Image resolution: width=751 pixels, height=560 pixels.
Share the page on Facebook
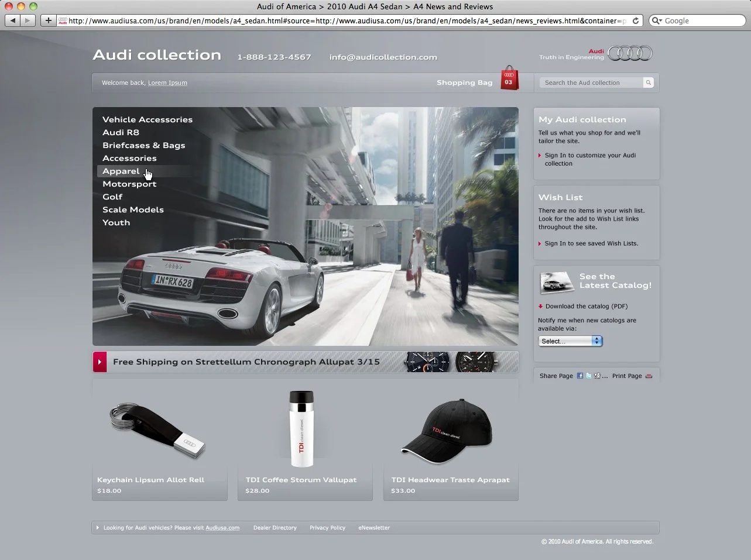[x=579, y=376]
